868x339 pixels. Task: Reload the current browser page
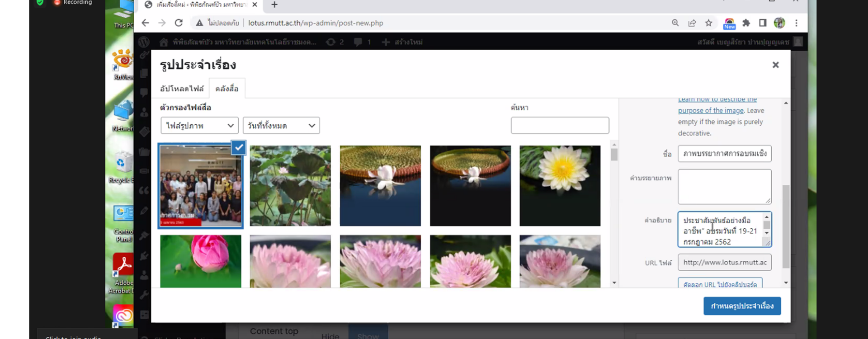coord(179,23)
